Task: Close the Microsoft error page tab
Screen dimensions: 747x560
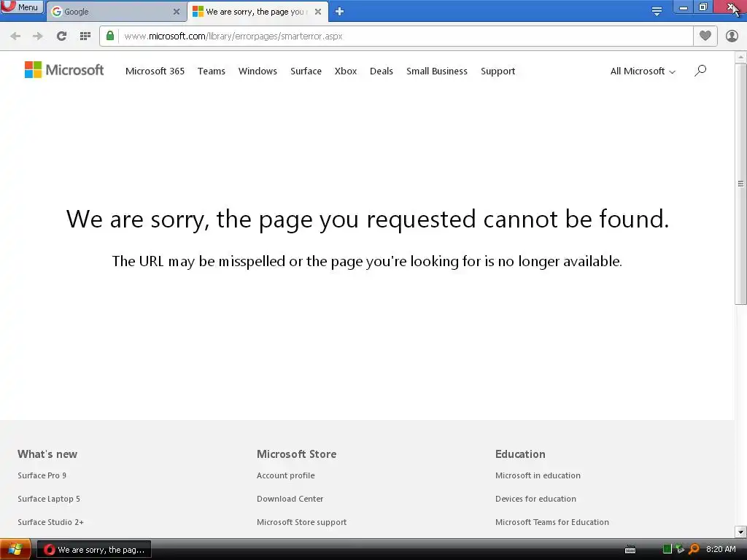Action: coord(318,12)
